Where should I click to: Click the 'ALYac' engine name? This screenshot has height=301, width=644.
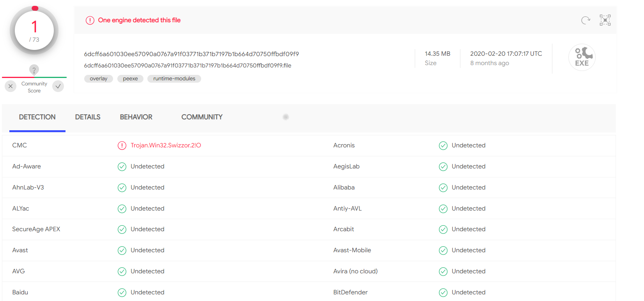[x=21, y=209]
